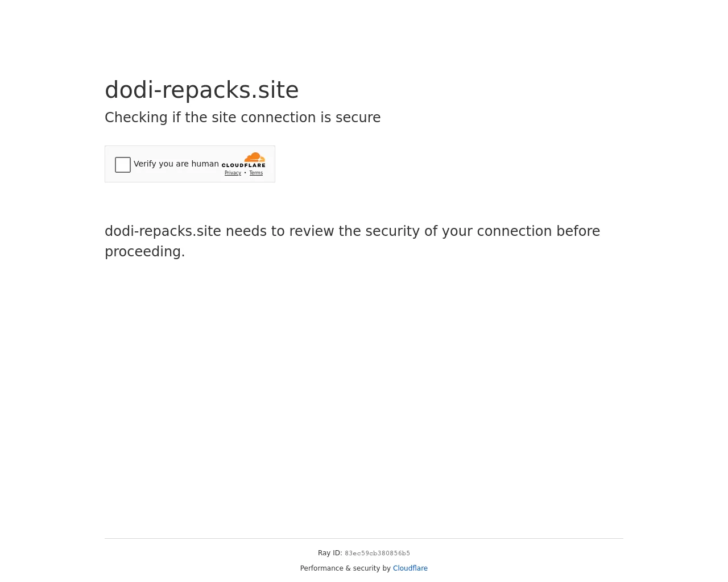Click the "Performance & security by" footer text
The height and width of the screenshot is (582, 728).
click(x=345, y=568)
